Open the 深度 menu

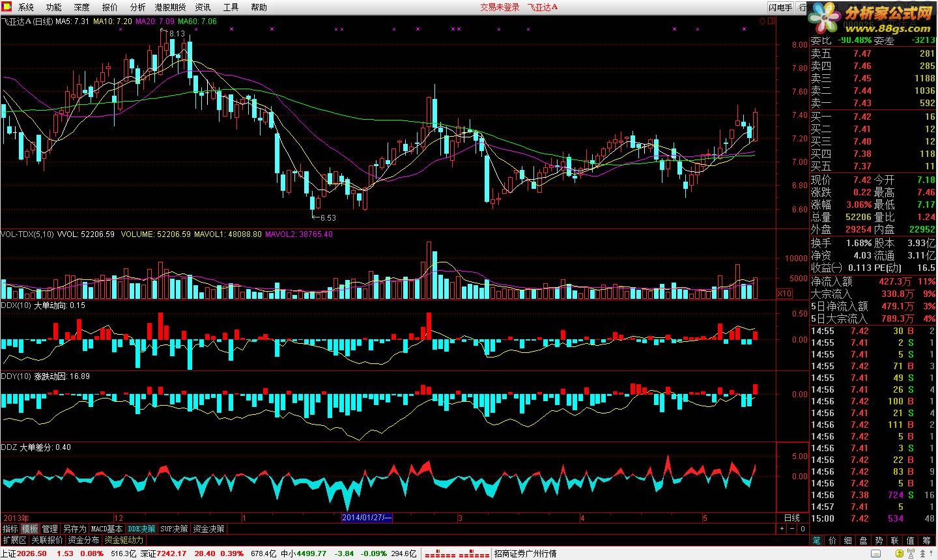click(82, 7)
